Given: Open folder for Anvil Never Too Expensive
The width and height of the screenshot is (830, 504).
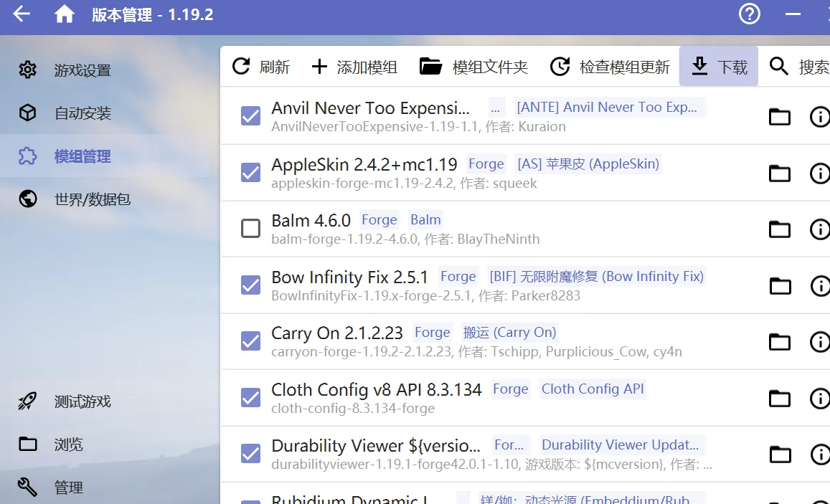Looking at the screenshot, I should tap(780, 116).
